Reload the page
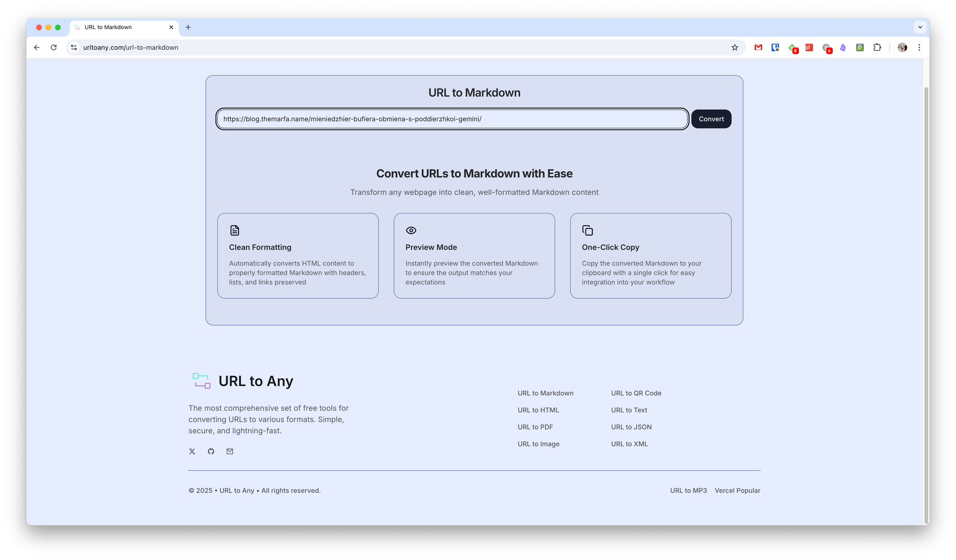Image resolution: width=956 pixels, height=560 pixels. [x=54, y=47]
